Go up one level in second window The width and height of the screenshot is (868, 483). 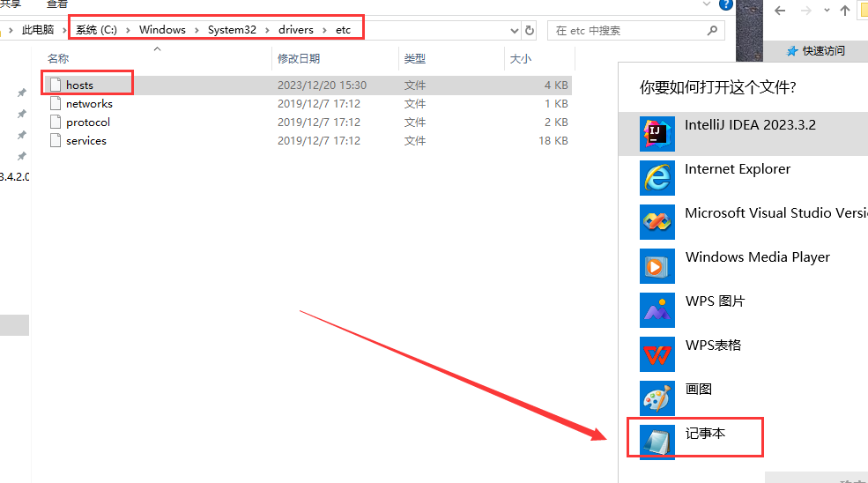845,11
